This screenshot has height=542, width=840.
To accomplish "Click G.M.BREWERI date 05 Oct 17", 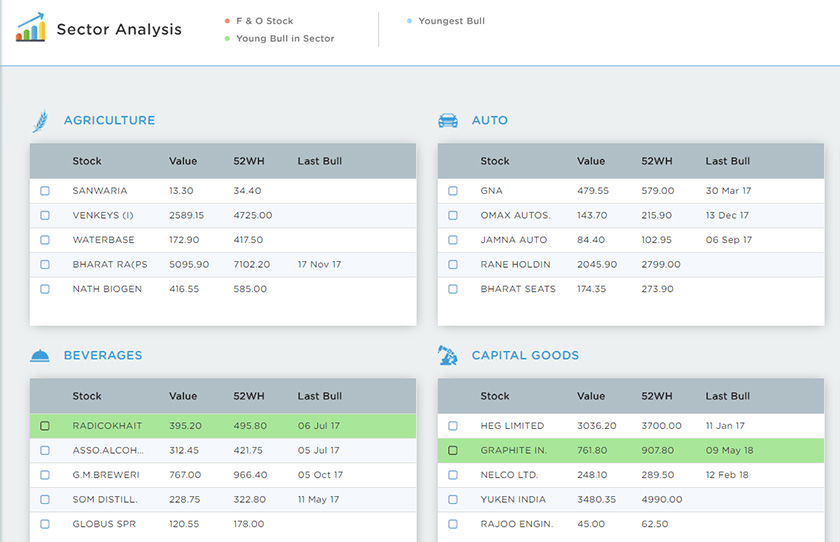I will [320, 475].
